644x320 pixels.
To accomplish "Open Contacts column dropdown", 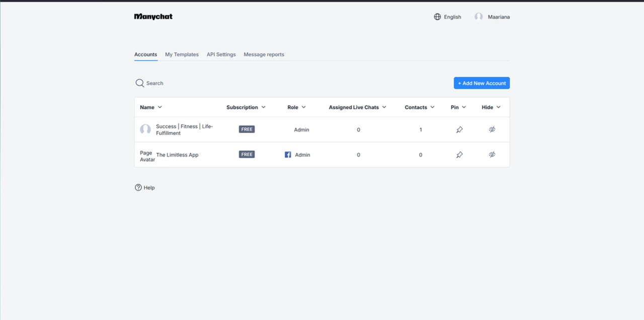I will click(433, 107).
